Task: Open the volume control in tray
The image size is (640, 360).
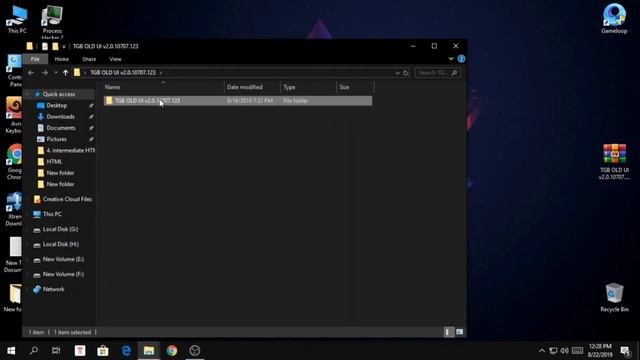Action: pyautogui.click(x=564, y=351)
